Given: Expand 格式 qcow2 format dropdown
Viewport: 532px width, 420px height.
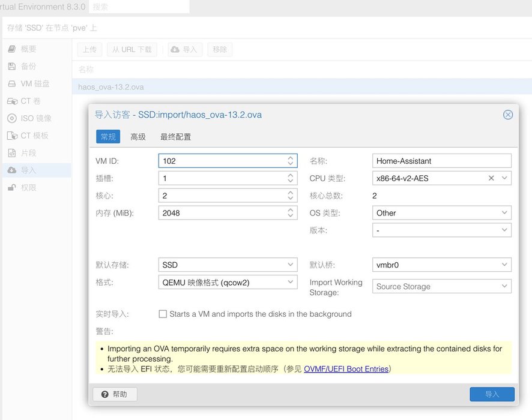Looking at the screenshot, I should 291,282.
